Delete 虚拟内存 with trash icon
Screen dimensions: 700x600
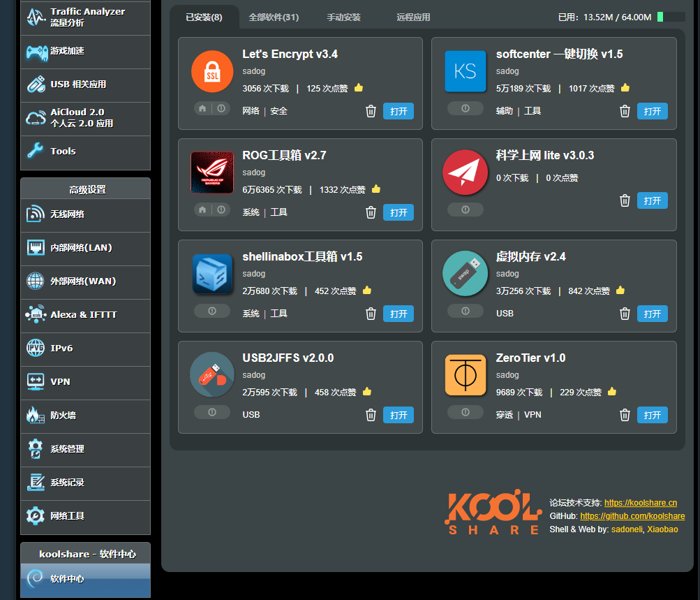coord(625,314)
